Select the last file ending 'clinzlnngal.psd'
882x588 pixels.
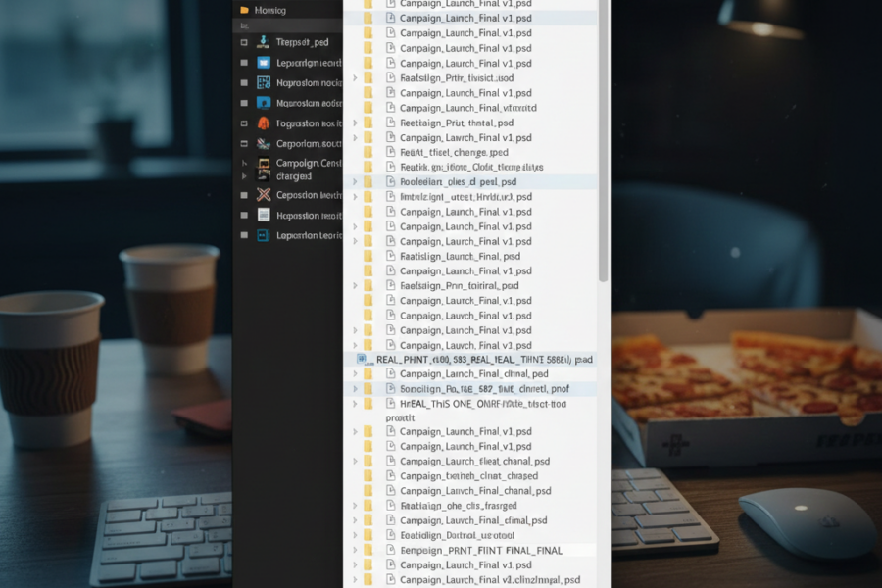490,579
